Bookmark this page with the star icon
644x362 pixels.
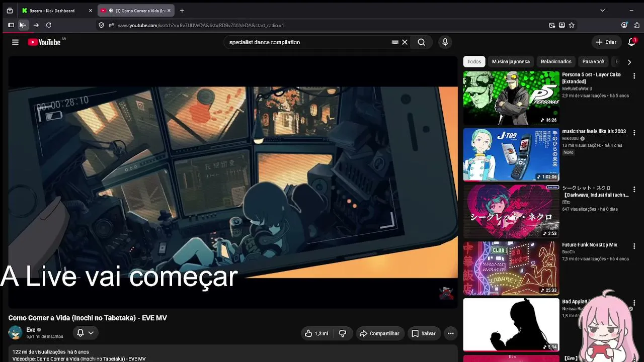tap(572, 25)
